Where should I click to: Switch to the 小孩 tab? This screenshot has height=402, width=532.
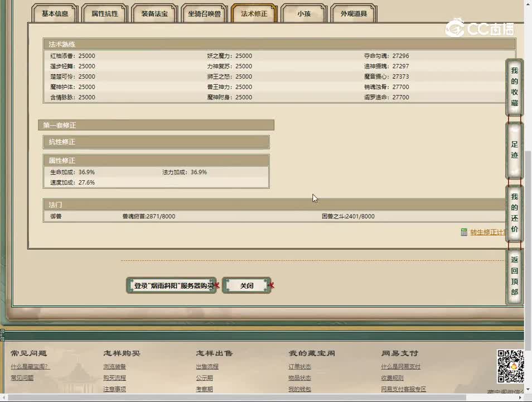(304, 13)
